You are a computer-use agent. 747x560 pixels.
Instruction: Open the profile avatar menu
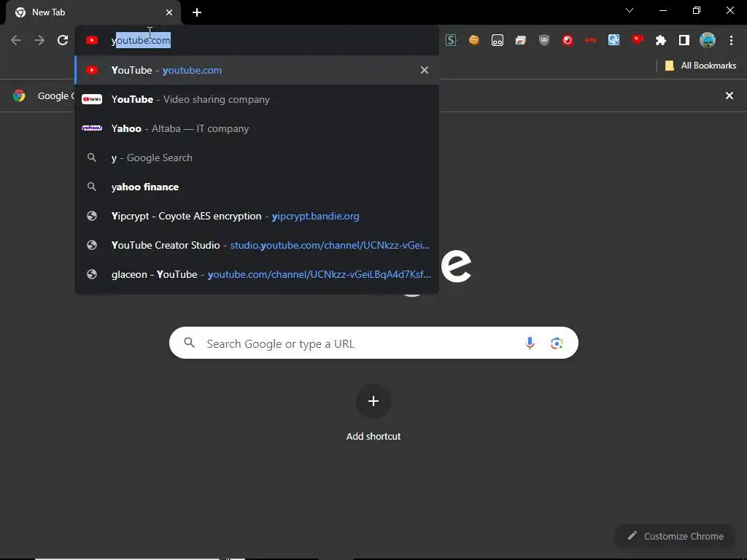tap(708, 41)
